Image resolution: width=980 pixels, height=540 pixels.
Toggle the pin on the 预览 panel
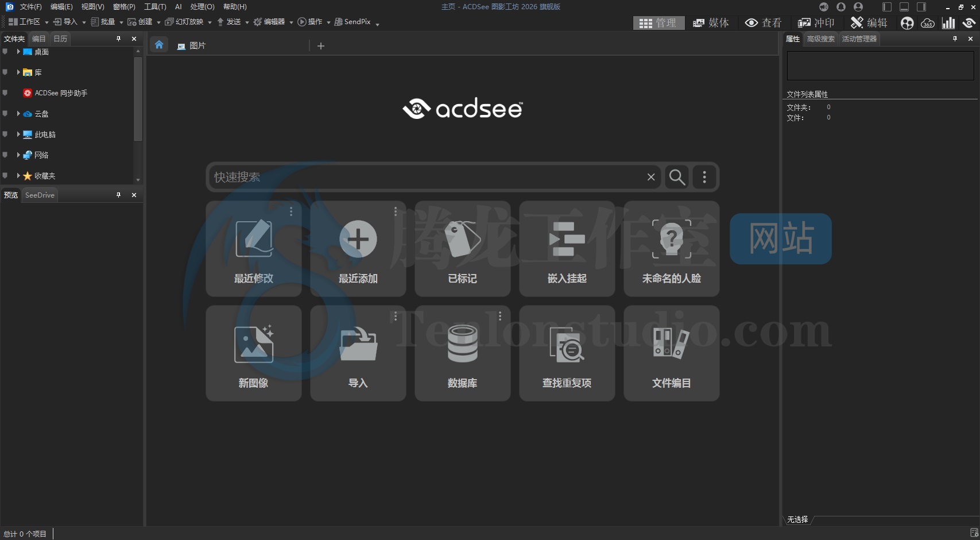(118, 195)
